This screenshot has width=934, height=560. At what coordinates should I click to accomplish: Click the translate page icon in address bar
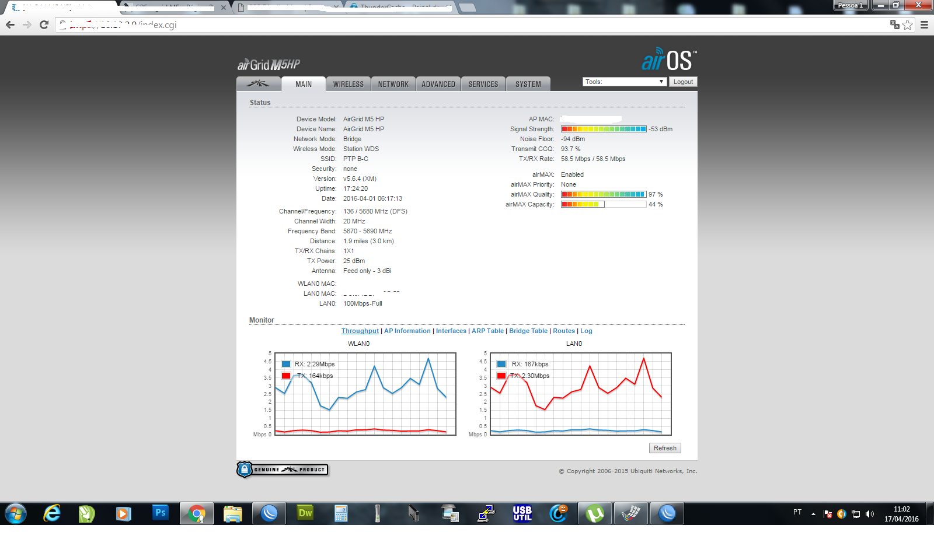(x=894, y=24)
